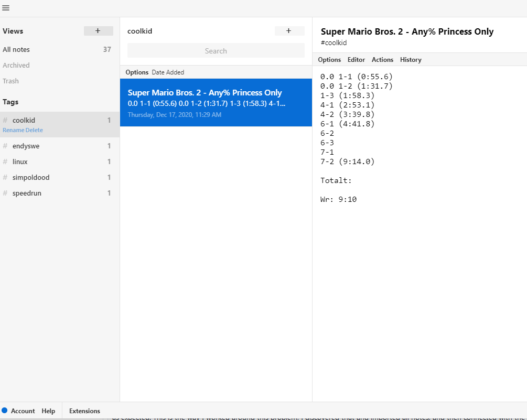This screenshot has width=527, height=420.
Task: Click the line '0.0 1-1 (0:55.6)' in the editor
Action: coord(356,77)
